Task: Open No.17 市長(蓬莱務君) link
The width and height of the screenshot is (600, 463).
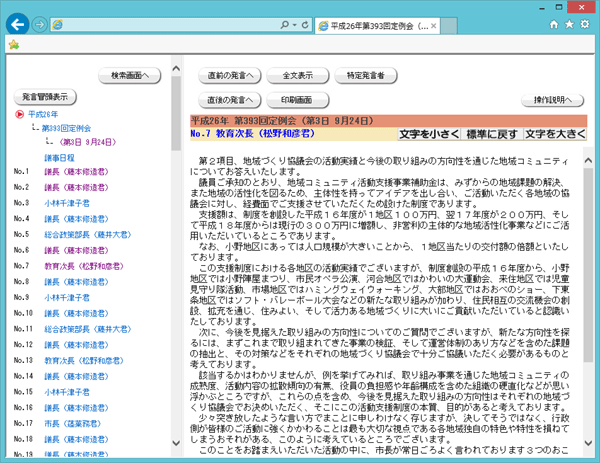Action: click(72, 423)
